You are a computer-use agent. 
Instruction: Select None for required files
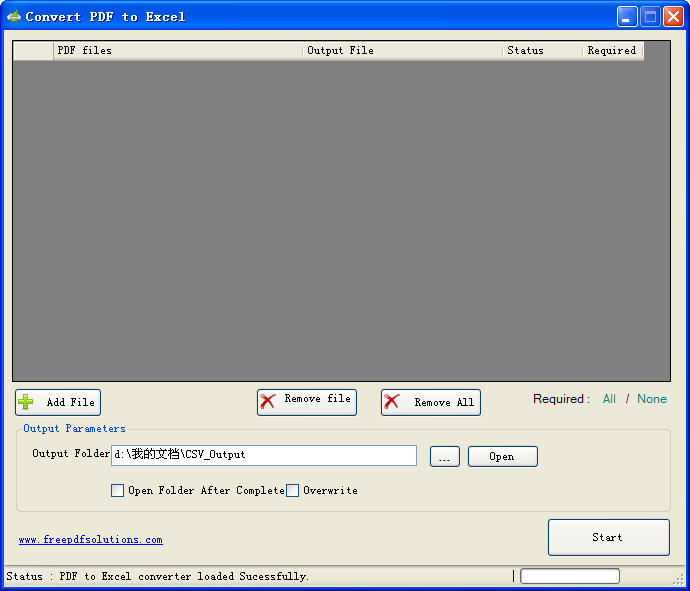click(652, 399)
